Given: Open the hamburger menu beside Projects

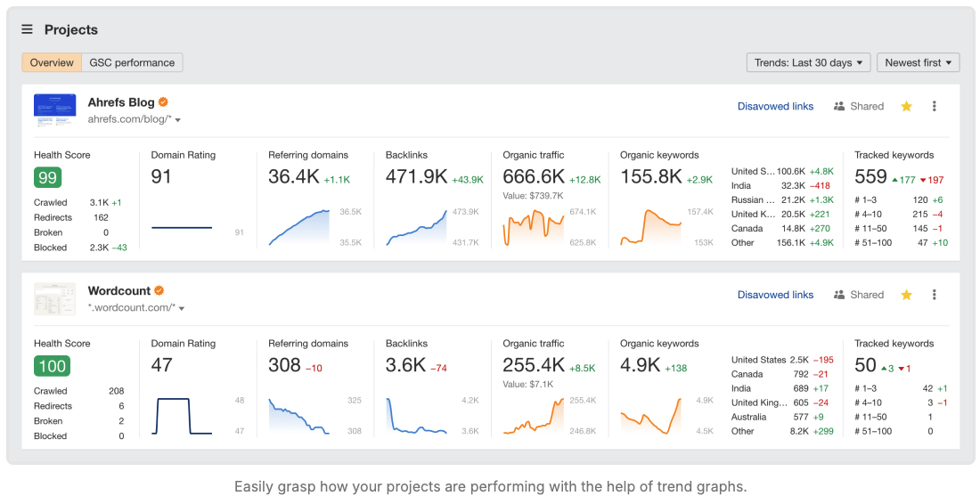Looking at the screenshot, I should tap(27, 29).
